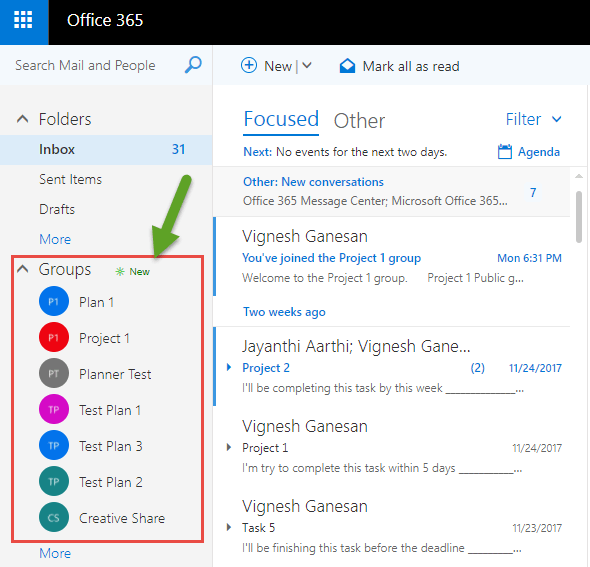Open the Sent Items folder

70,179
